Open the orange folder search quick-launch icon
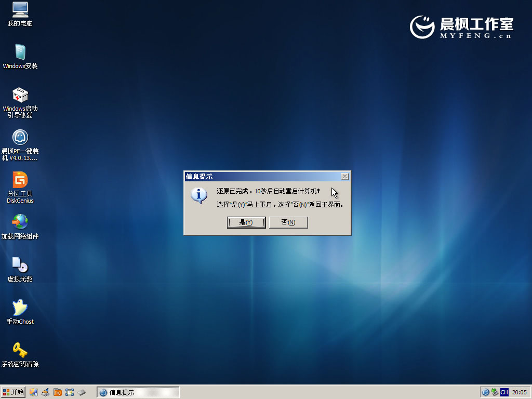Image resolution: width=532 pixels, height=399 pixels. click(x=57, y=392)
